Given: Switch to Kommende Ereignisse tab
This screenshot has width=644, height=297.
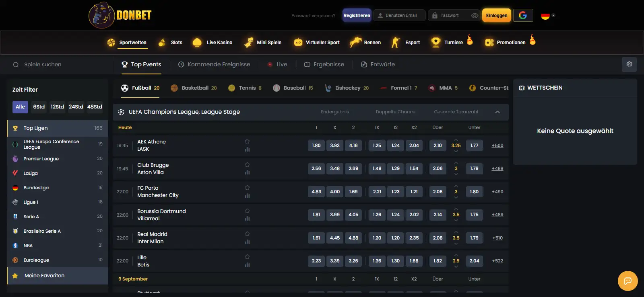Looking at the screenshot, I should pyautogui.click(x=214, y=64).
